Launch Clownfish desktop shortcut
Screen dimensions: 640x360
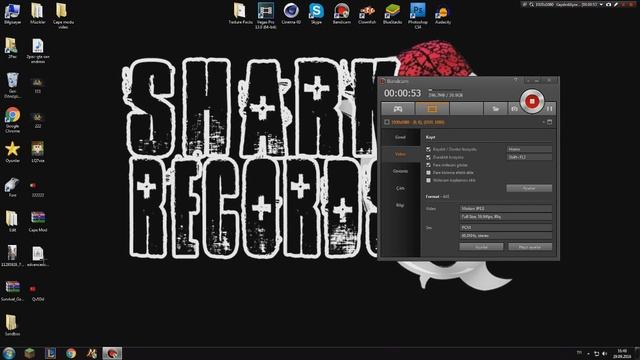pos(367,13)
